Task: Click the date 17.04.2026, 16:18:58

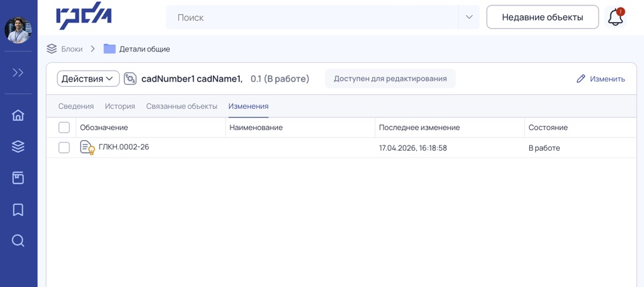Action: (x=413, y=148)
